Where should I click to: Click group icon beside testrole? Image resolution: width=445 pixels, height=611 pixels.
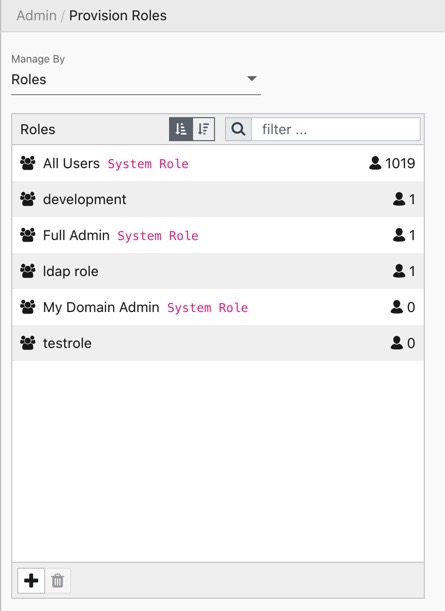click(x=28, y=343)
